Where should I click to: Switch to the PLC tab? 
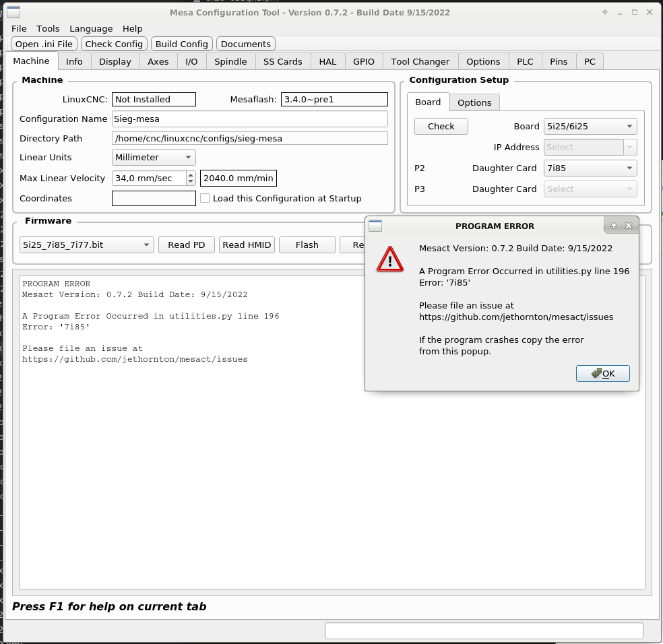point(525,62)
